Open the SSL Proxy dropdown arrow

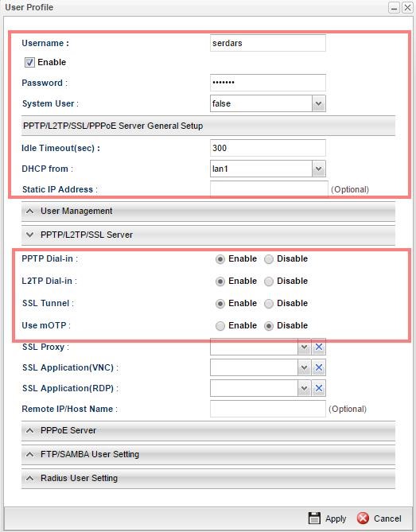(x=304, y=347)
